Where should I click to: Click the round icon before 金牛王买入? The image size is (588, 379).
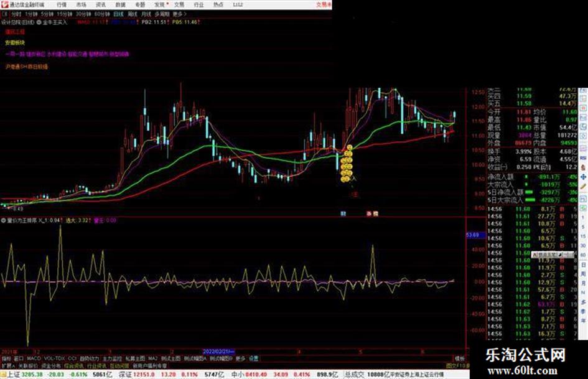click(39, 22)
